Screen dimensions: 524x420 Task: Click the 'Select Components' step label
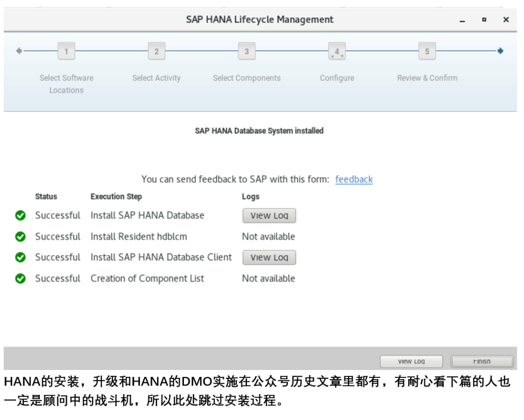point(247,78)
